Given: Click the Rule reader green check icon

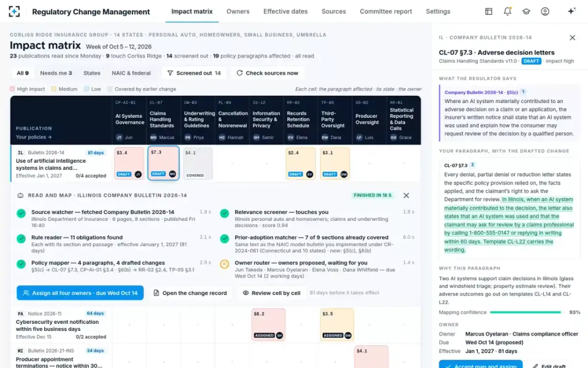Looking at the screenshot, I should (21, 238).
